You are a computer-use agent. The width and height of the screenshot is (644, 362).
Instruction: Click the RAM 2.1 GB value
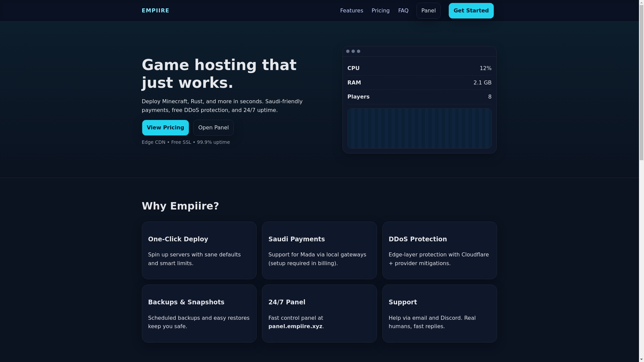[x=482, y=83]
